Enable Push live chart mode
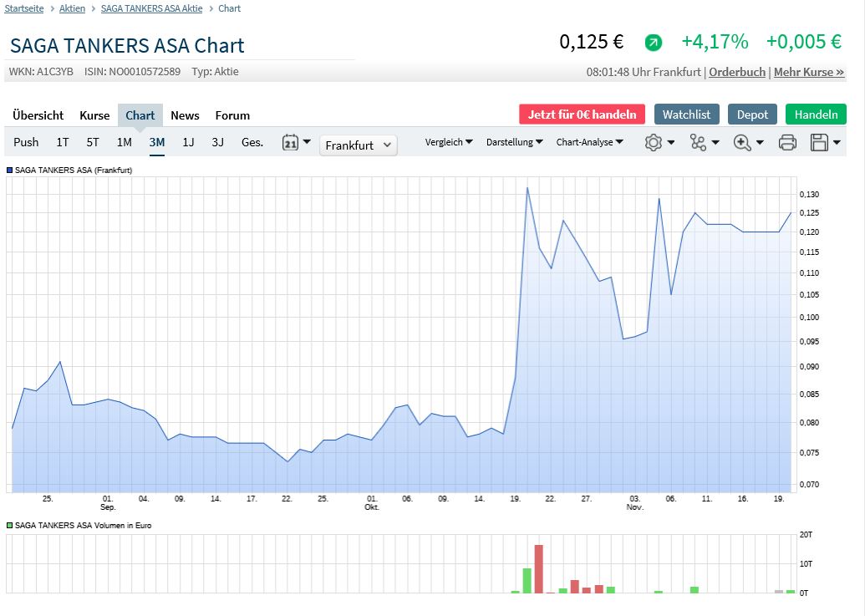This screenshot has height=616, width=865. tap(26, 142)
